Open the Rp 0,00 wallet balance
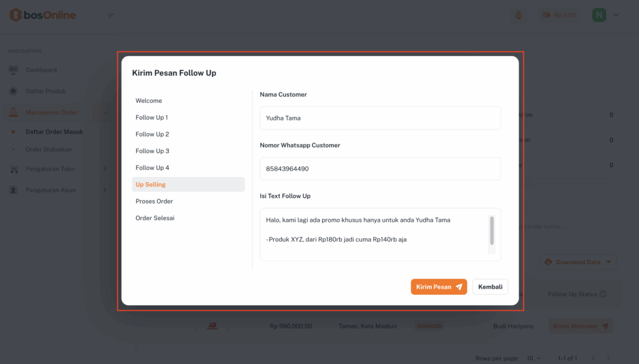Image resolution: width=639 pixels, height=364 pixels. [559, 15]
